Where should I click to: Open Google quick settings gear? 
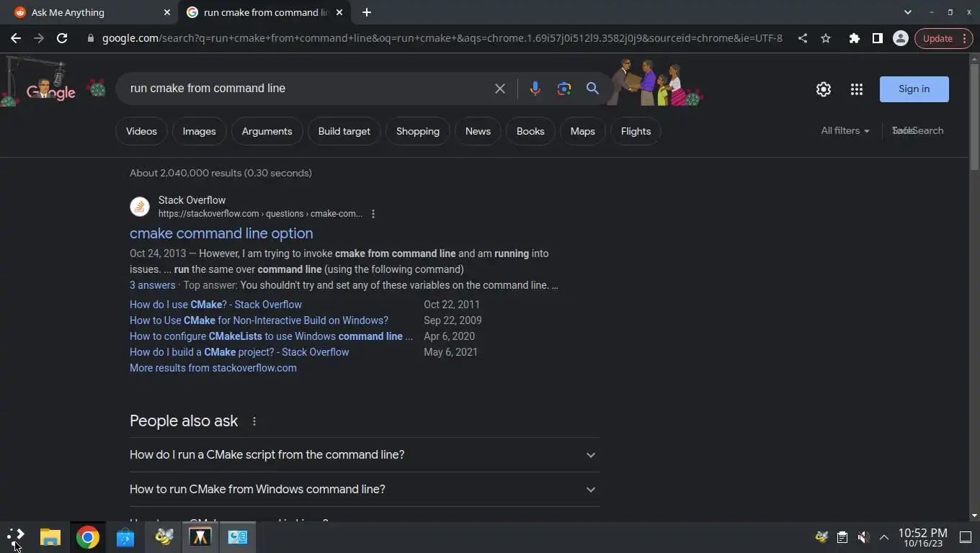[823, 89]
